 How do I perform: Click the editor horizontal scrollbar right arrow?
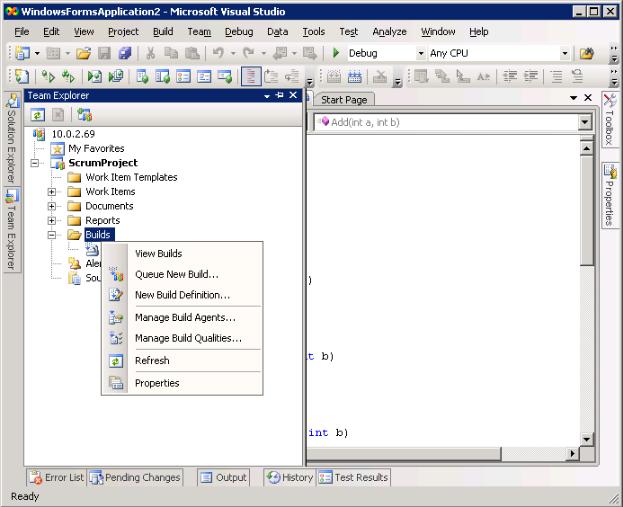[572, 453]
